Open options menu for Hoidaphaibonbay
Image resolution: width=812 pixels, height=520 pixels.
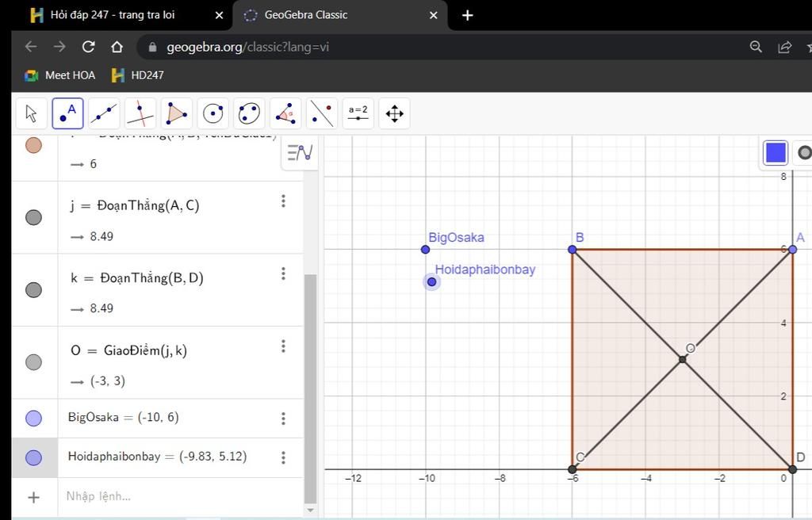[283, 457]
